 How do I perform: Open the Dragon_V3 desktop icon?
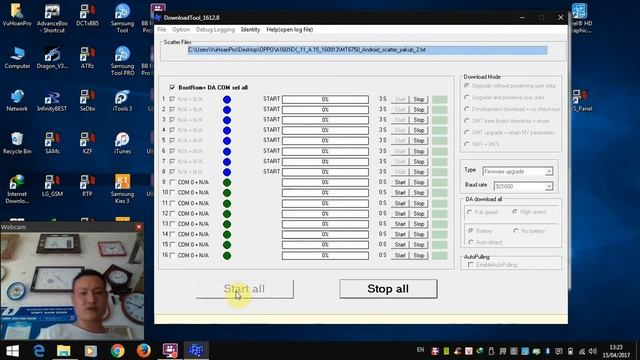pyautogui.click(x=52, y=58)
